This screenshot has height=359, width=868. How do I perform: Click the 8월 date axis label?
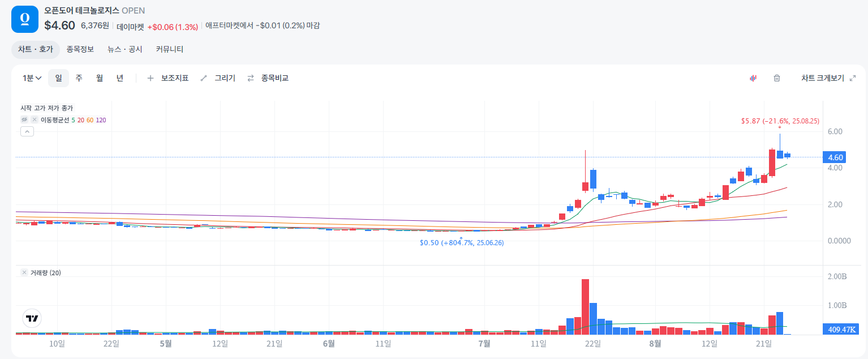click(x=655, y=344)
